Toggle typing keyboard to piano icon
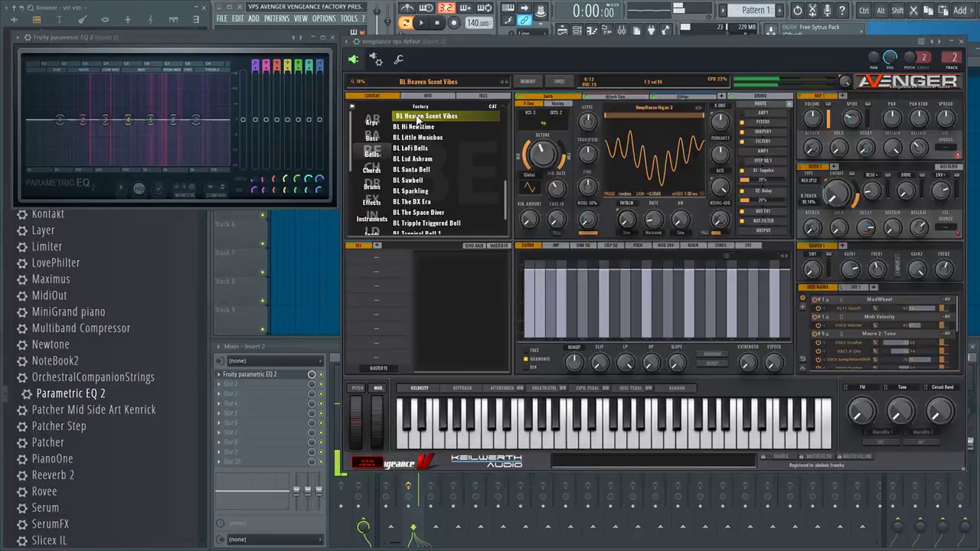This screenshot has height=551, width=980. pyautogui.click(x=508, y=8)
